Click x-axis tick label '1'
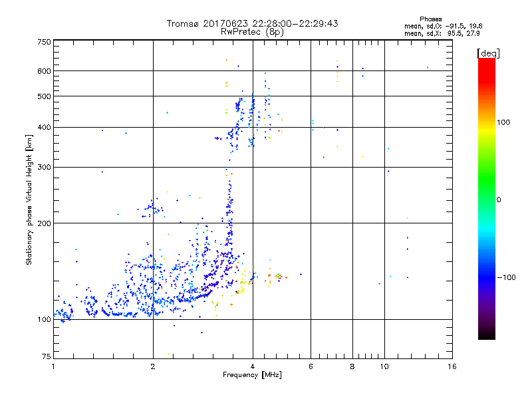532x399 pixels. (53, 366)
